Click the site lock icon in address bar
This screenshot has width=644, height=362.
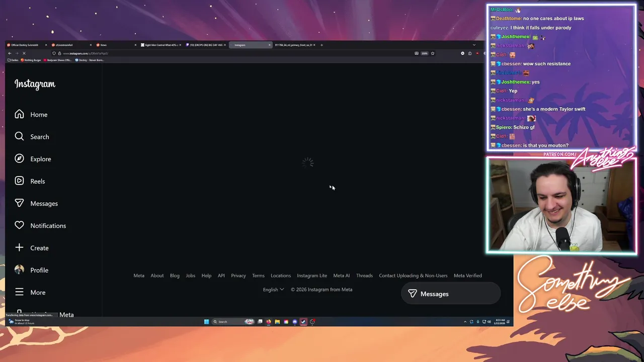pos(59,53)
